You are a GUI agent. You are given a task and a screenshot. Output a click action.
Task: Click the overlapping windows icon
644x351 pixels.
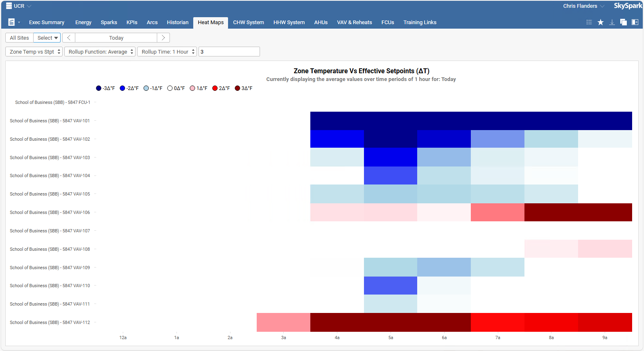(x=623, y=22)
